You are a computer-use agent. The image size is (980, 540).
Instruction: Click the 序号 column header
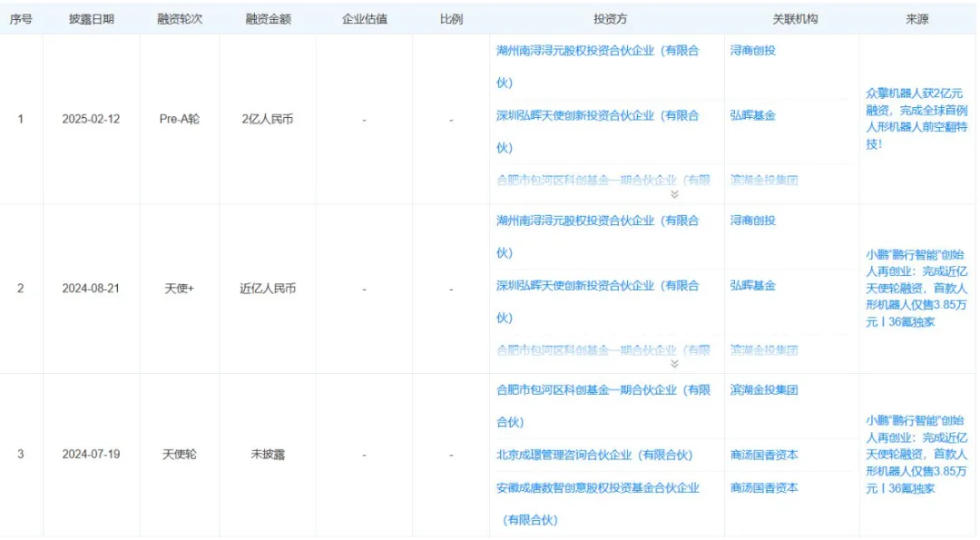point(21,19)
